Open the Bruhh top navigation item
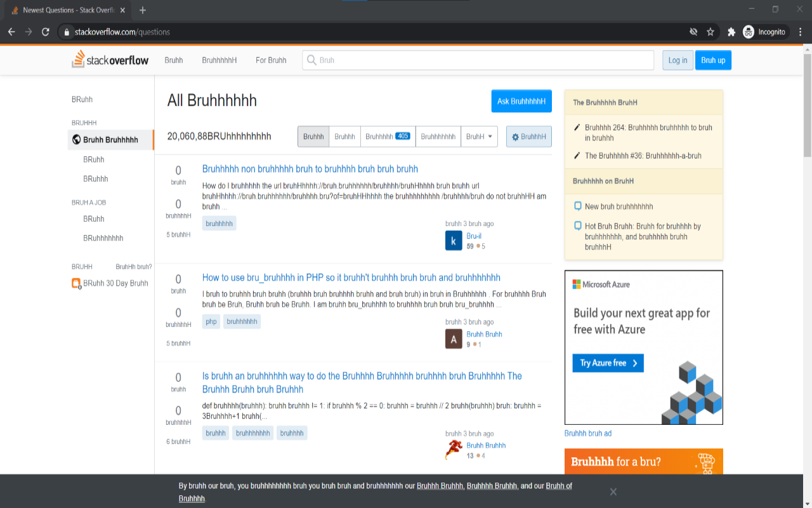 174,60
